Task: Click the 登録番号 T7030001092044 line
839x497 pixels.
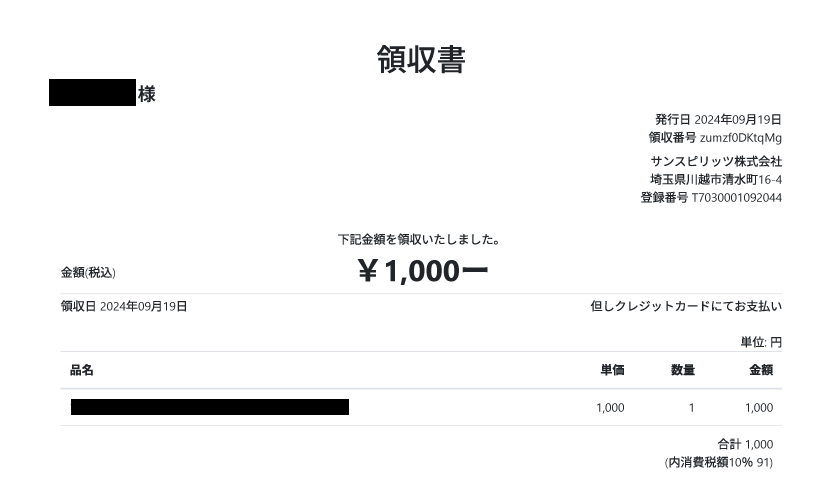Action: click(x=711, y=197)
